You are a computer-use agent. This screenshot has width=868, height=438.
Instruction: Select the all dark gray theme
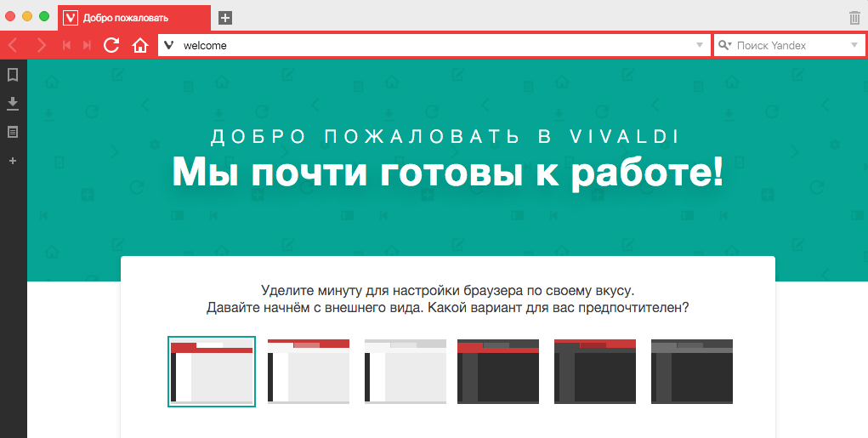691,371
